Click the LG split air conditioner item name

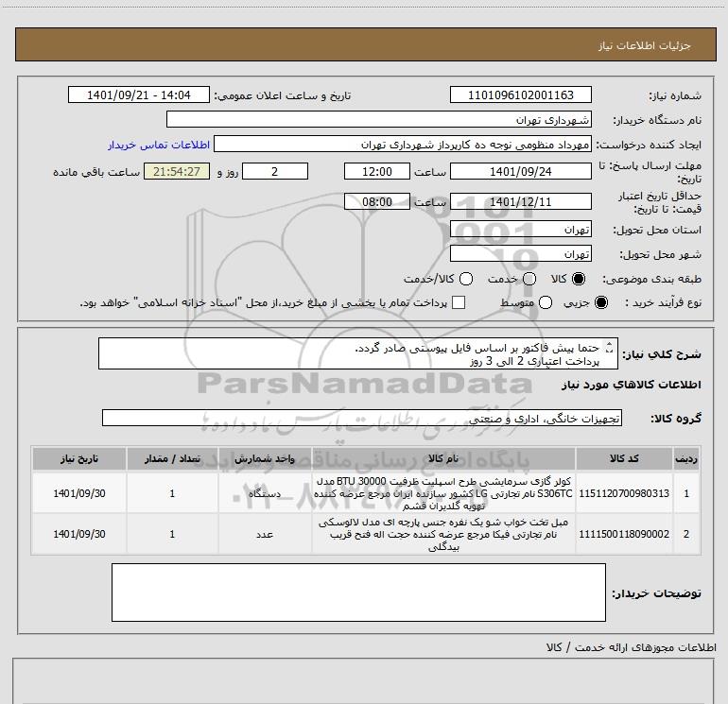(x=443, y=493)
